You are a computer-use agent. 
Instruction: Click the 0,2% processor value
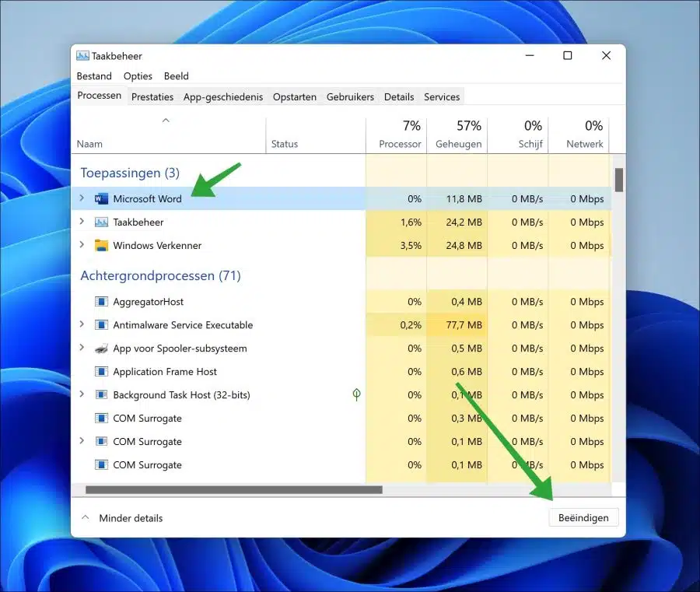(411, 325)
